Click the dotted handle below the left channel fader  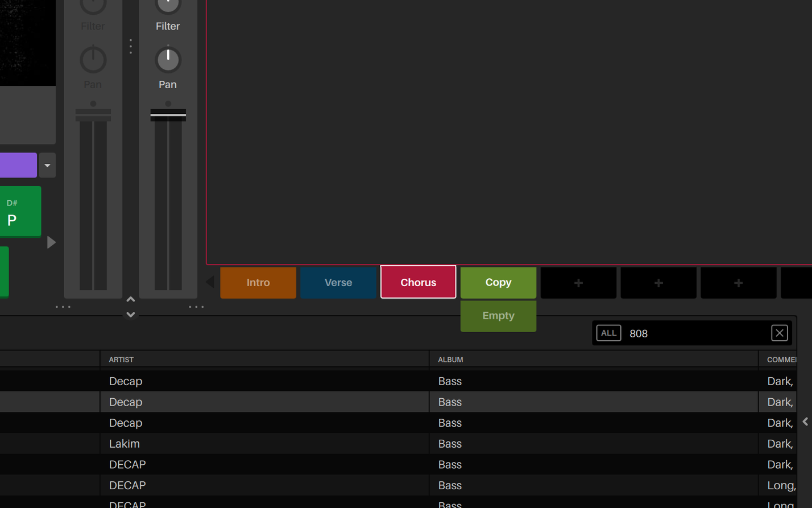point(63,307)
